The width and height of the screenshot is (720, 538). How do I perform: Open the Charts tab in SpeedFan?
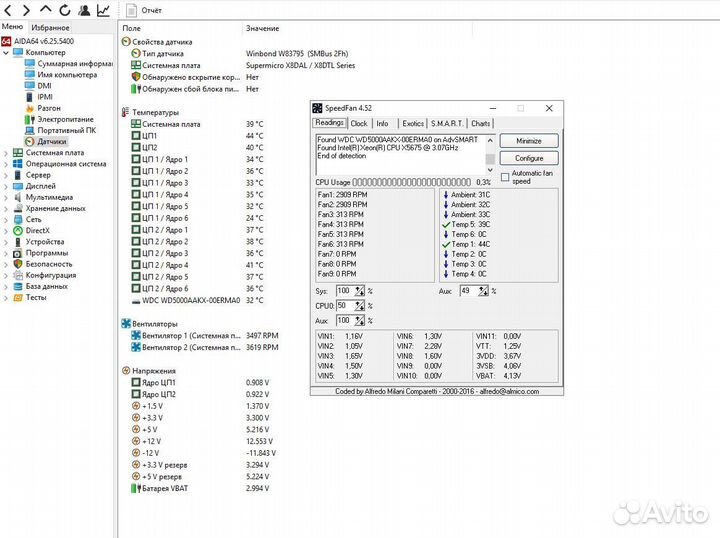tap(480, 123)
